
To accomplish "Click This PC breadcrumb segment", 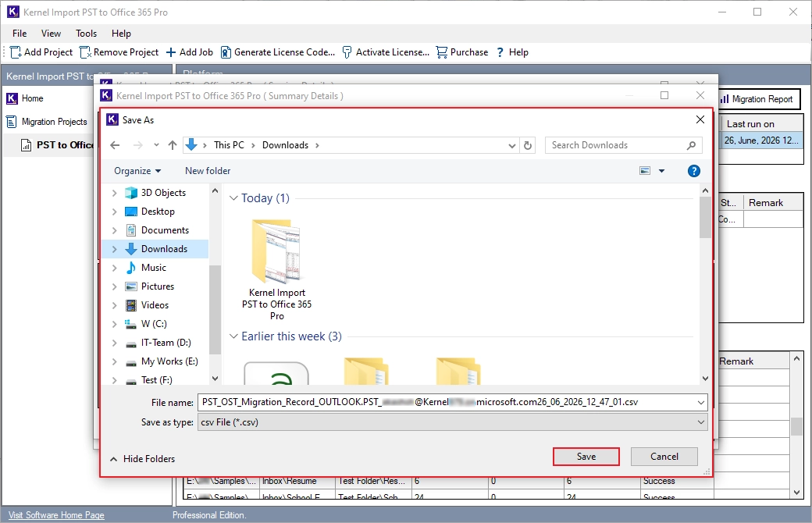I will pyautogui.click(x=229, y=145).
